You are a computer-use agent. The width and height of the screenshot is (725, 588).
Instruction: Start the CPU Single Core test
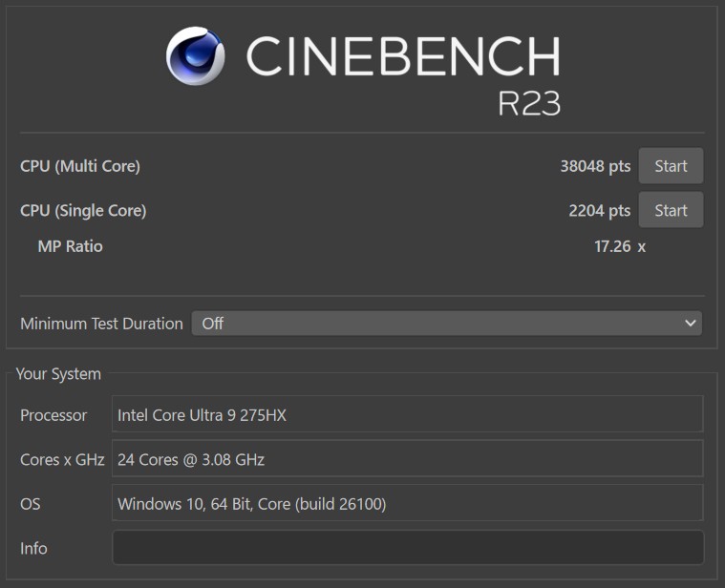[671, 210]
